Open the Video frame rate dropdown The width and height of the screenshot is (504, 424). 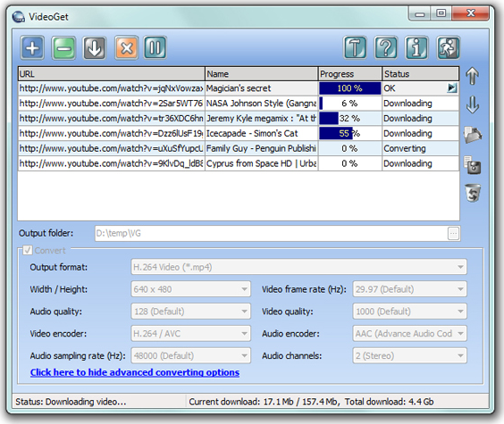409,289
